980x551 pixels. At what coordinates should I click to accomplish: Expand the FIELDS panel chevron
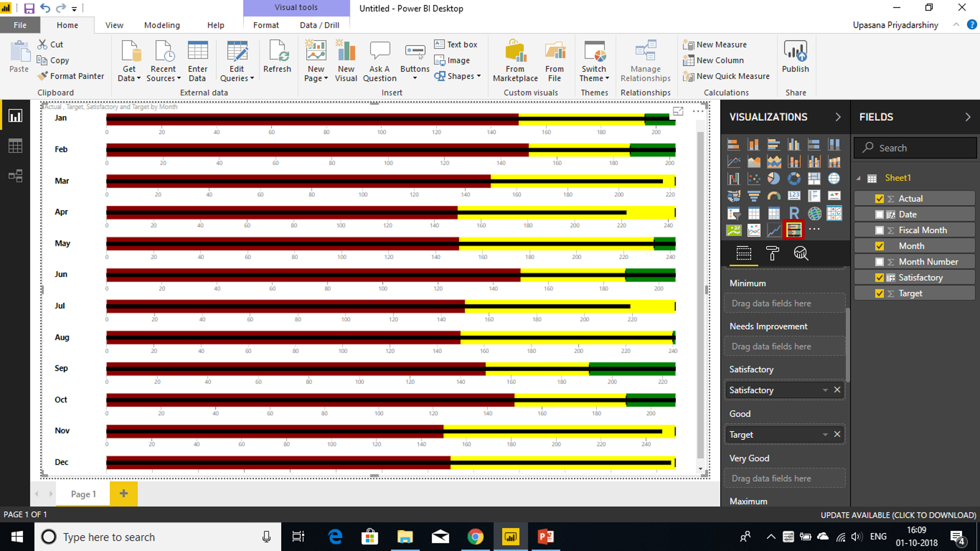tap(967, 117)
